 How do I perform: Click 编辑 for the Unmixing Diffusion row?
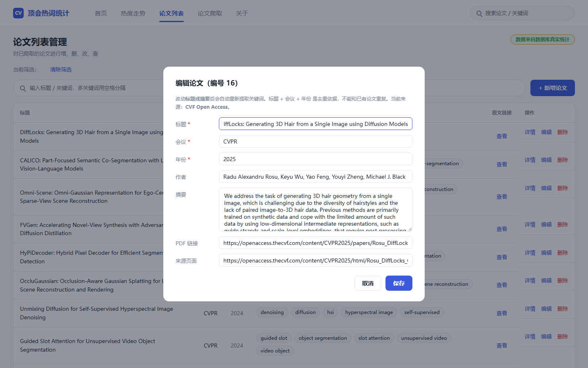tap(546, 309)
